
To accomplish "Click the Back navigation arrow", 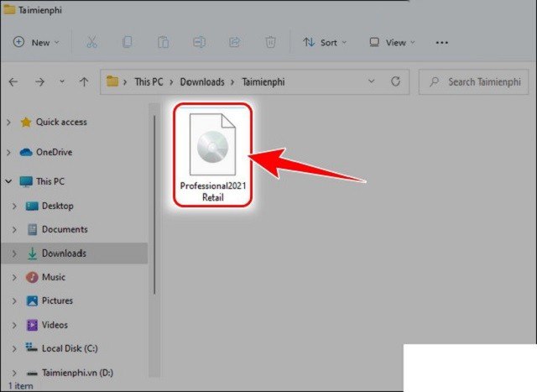I will point(13,82).
